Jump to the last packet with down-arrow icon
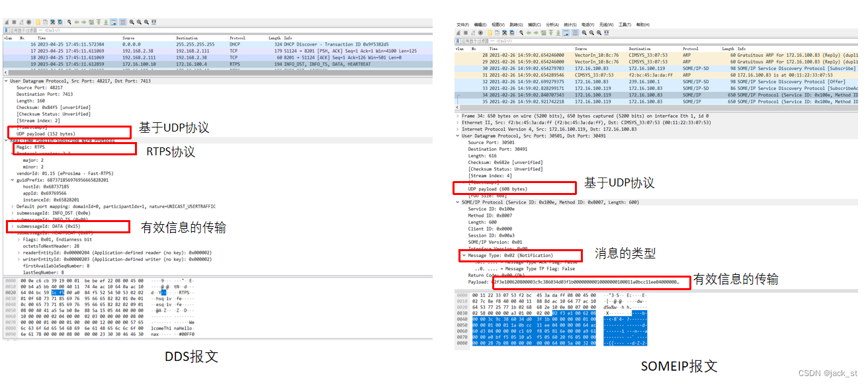 pyautogui.click(x=105, y=22)
